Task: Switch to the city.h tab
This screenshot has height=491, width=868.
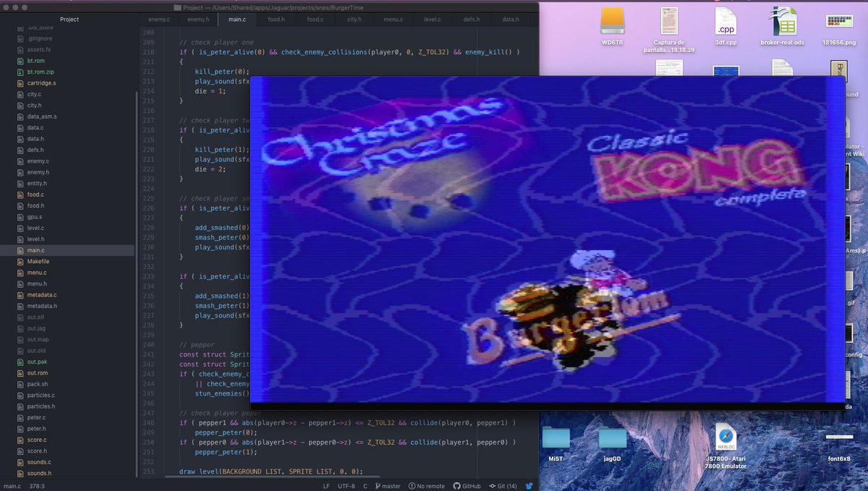Action: 354,20
